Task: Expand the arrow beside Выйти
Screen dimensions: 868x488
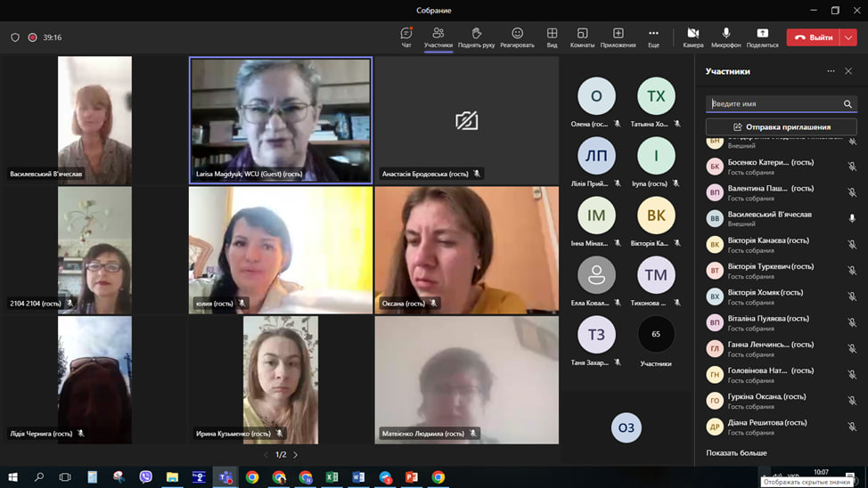Action: pyautogui.click(x=848, y=37)
